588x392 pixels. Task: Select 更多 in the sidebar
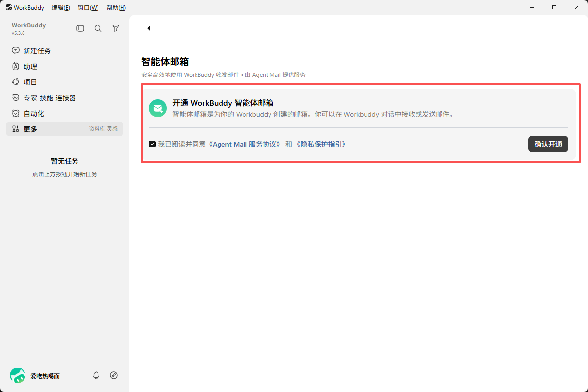pos(65,129)
